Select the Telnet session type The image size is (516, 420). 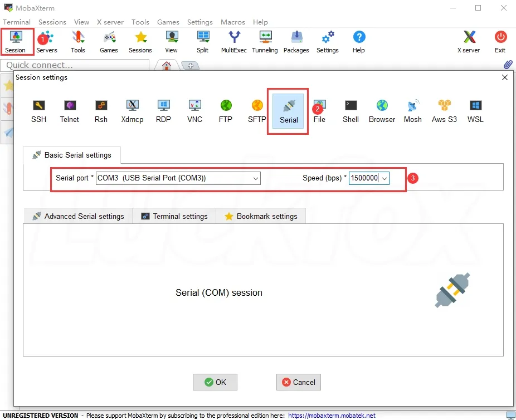[x=70, y=111]
